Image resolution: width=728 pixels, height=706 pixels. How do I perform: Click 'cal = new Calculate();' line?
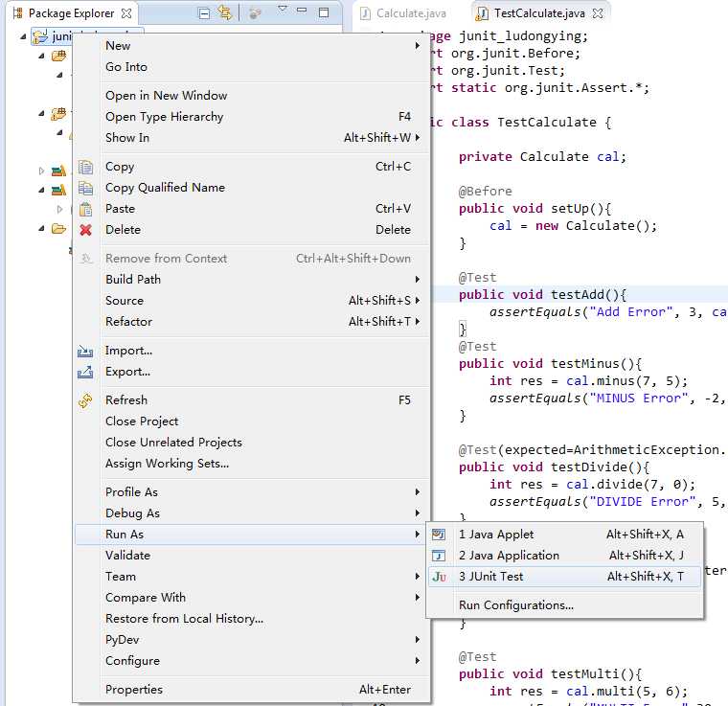point(574,226)
